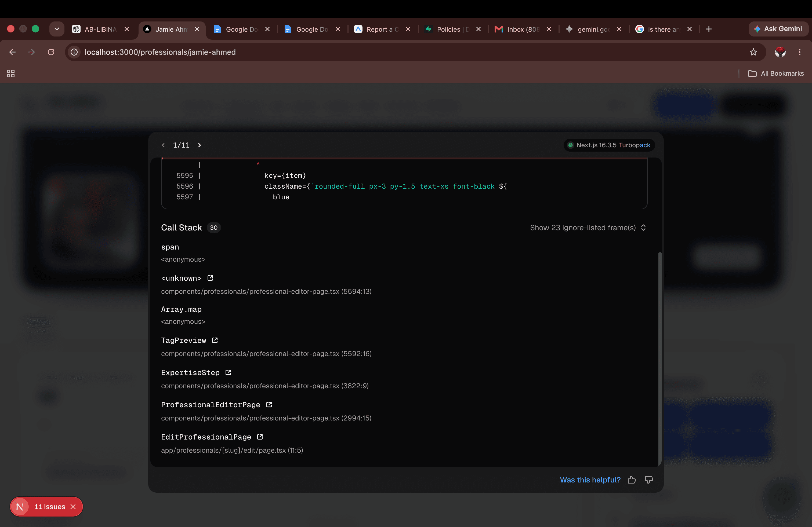Open <unknown> frame in editor

coord(210,278)
